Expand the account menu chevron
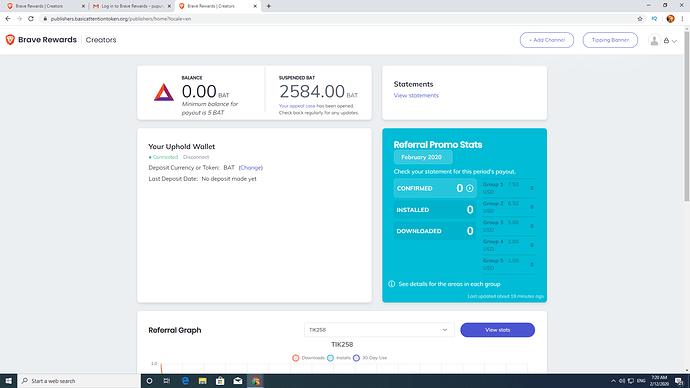Viewport: 690px width, 388px height. click(674, 41)
